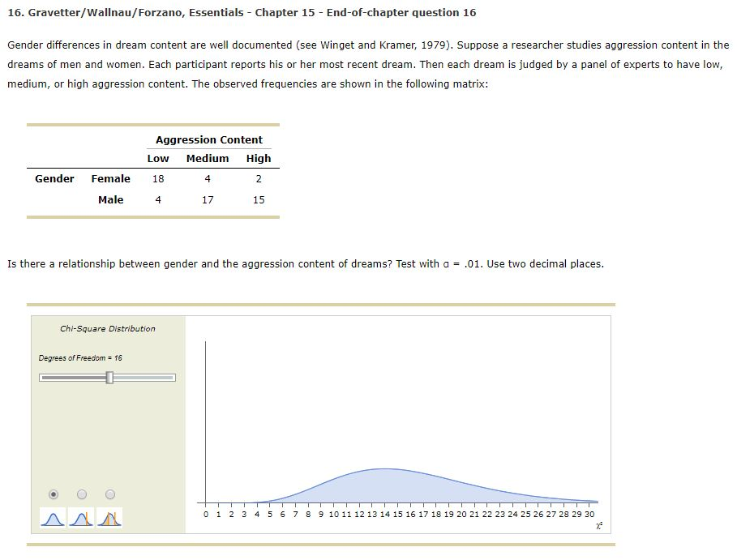Image resolution: width=737 pixels, height=560 pixels.
Task: Click the left end of the degrees slider track
Action: tap(42, 377)
